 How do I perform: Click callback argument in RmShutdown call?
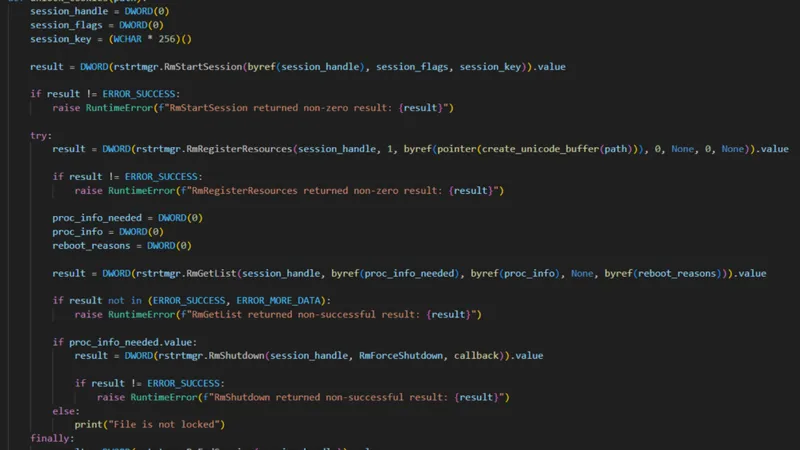pyautogui.click(x=477, y=356)
